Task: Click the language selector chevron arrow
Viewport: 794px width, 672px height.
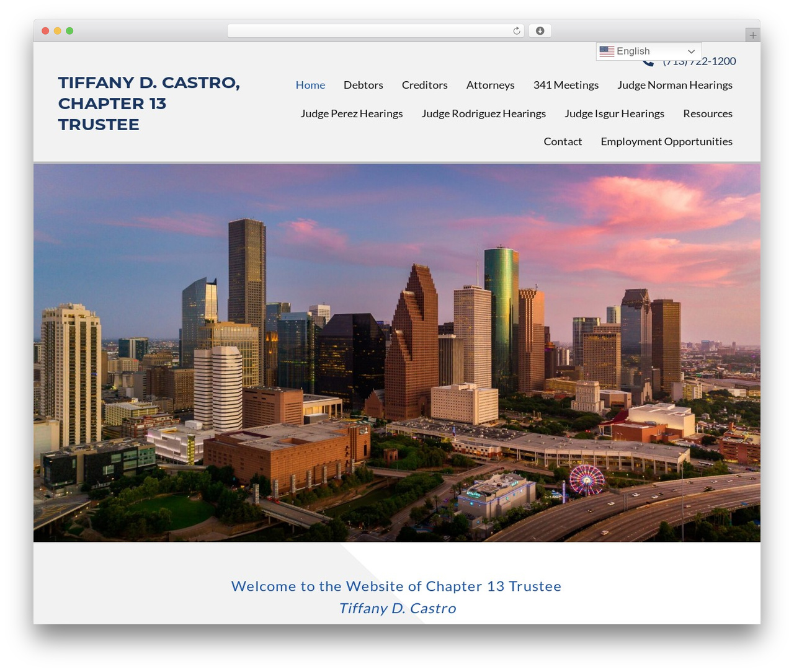Action: [691, 51]
